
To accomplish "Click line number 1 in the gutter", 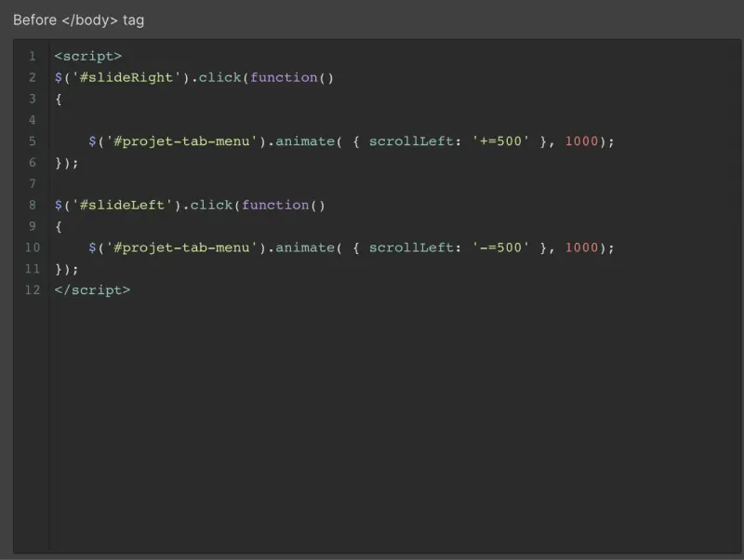I will point(32,56).
